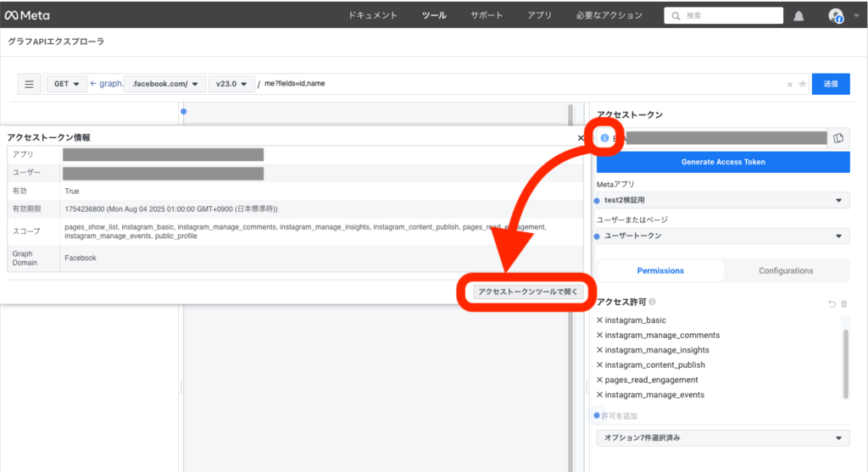Remove the instagram_manage_insights permission
The height and width of the screenshot is (472, 868).
click(599, 350)
